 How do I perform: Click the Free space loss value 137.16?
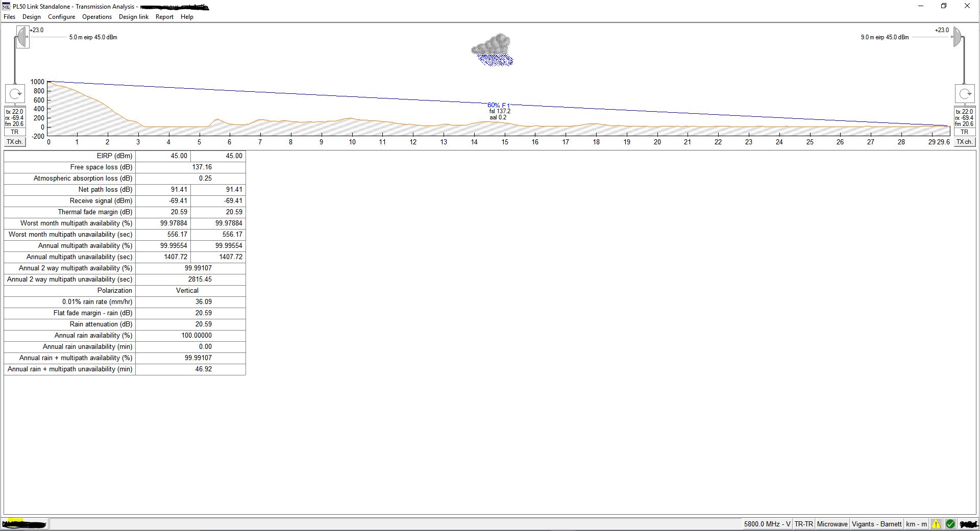[202, 167]
